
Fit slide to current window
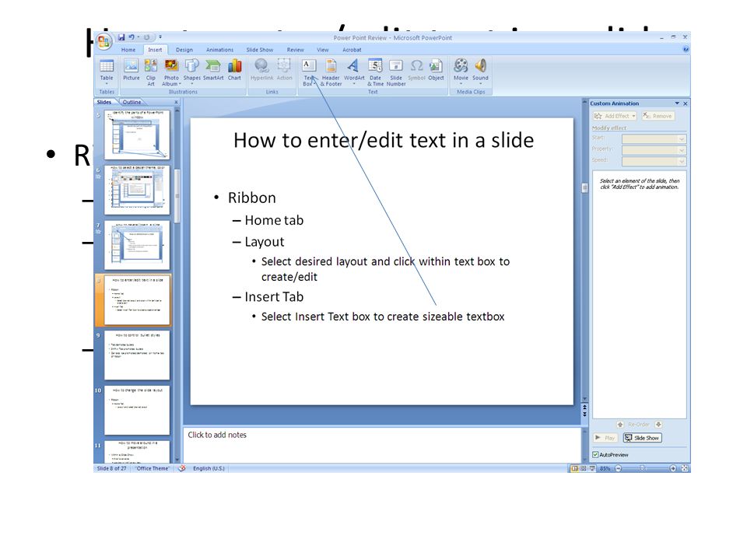pyautogui.click(x=685, y=468)
